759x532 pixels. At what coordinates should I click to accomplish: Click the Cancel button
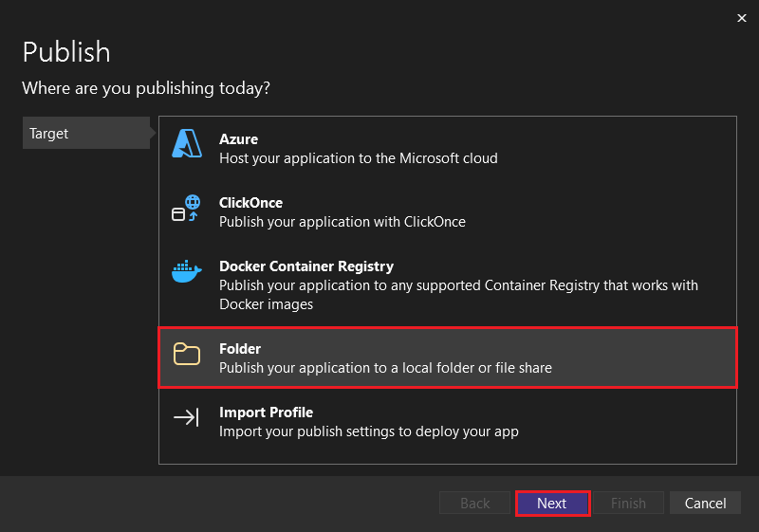point(705,503)
